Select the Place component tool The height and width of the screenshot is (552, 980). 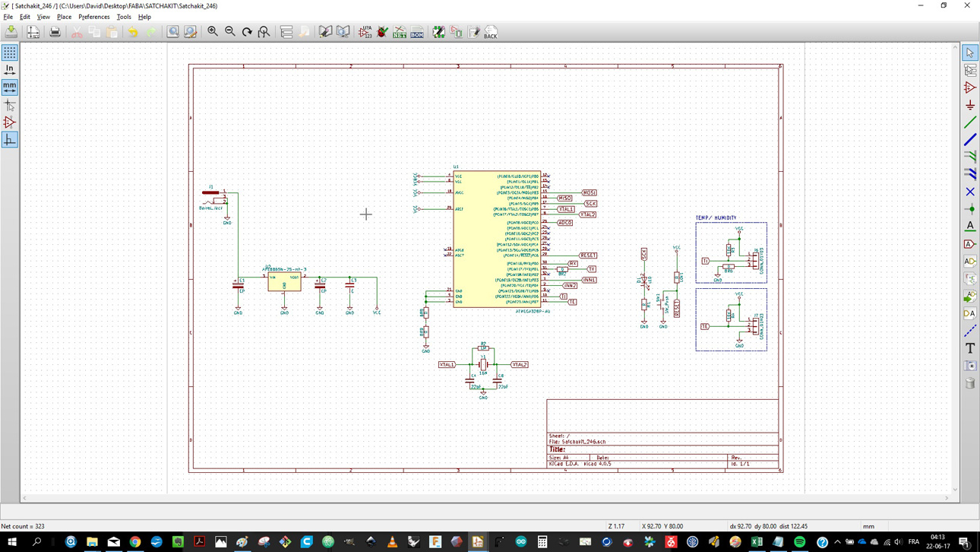(970, 87)
